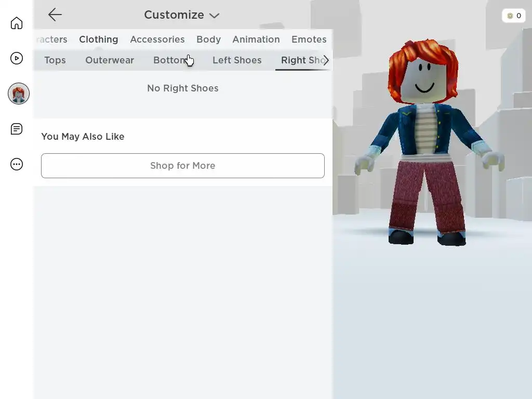
Task: Open the avatar profile icon in sidebar
Action: tap(19, 94)
